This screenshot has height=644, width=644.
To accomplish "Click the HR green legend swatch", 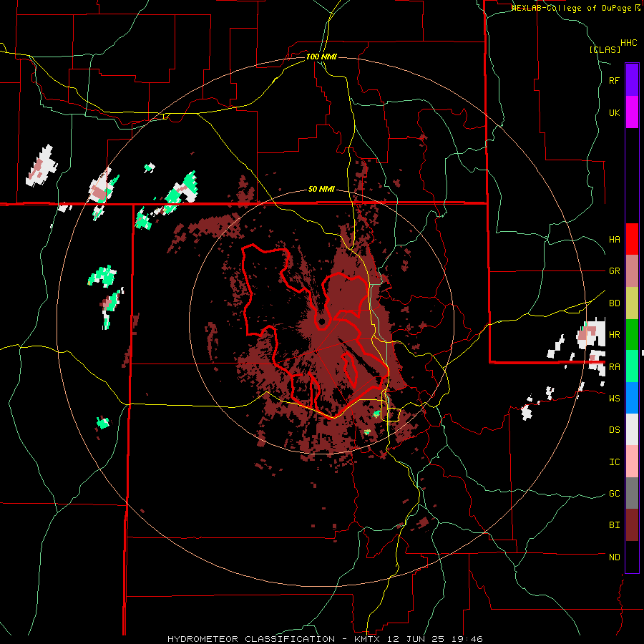I will tap(632, 334).
